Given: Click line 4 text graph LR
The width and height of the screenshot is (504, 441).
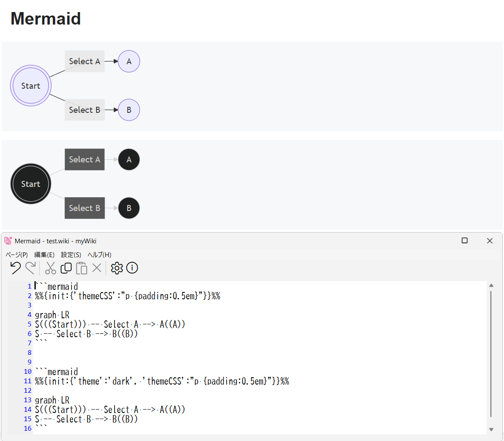Looking at the screenshot, I should coord(52,315).
